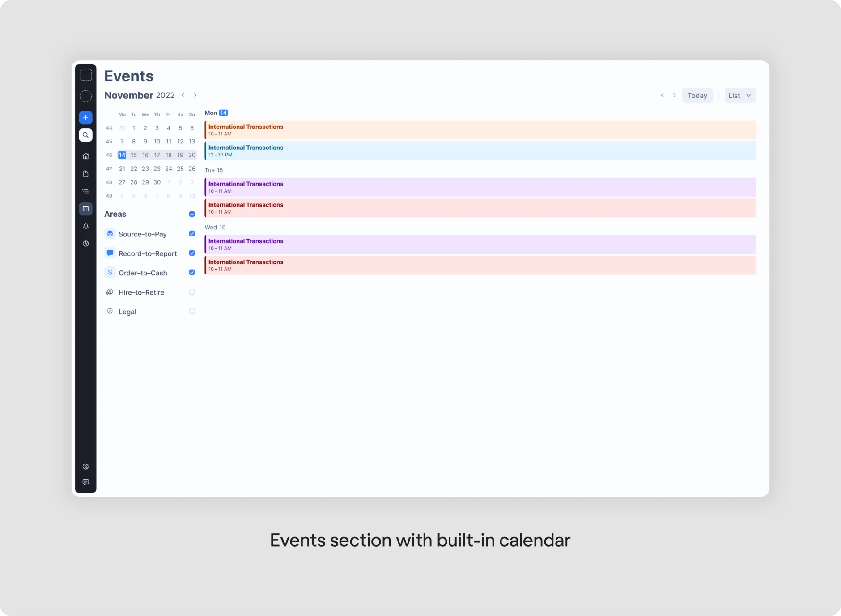Open the document page icon
This screenshot has width=841, height=616.
[86, 174]
